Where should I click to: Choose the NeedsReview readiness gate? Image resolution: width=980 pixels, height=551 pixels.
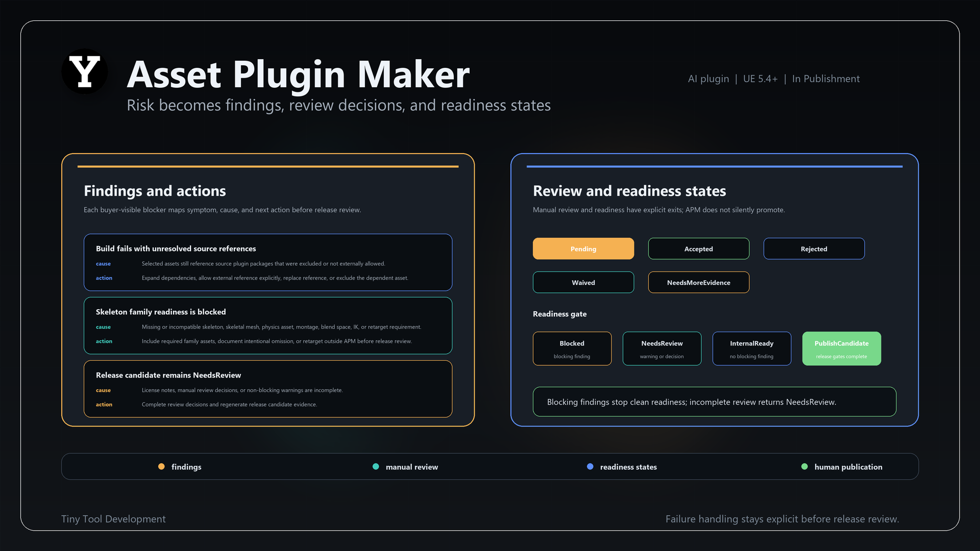coord(662,348)
